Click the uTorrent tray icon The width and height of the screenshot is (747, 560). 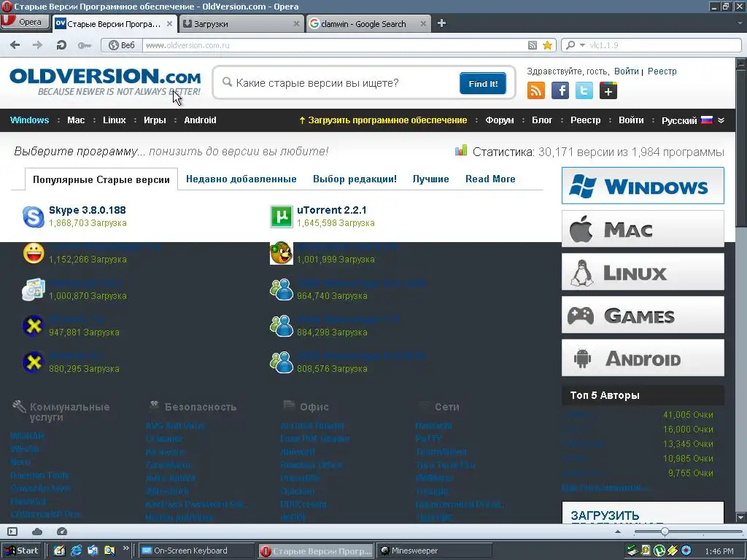(x=659, y=551)
